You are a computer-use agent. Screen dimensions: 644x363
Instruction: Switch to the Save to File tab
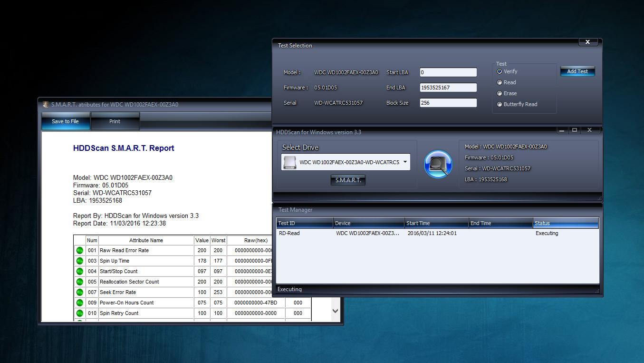point(65,121)
